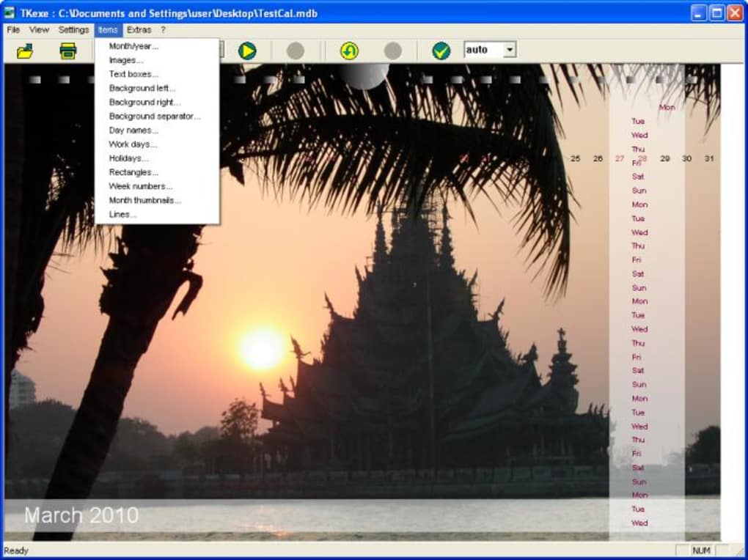Screen dimensions: 748x560
Task: Maximize the TKexe window
Action: 716,13
